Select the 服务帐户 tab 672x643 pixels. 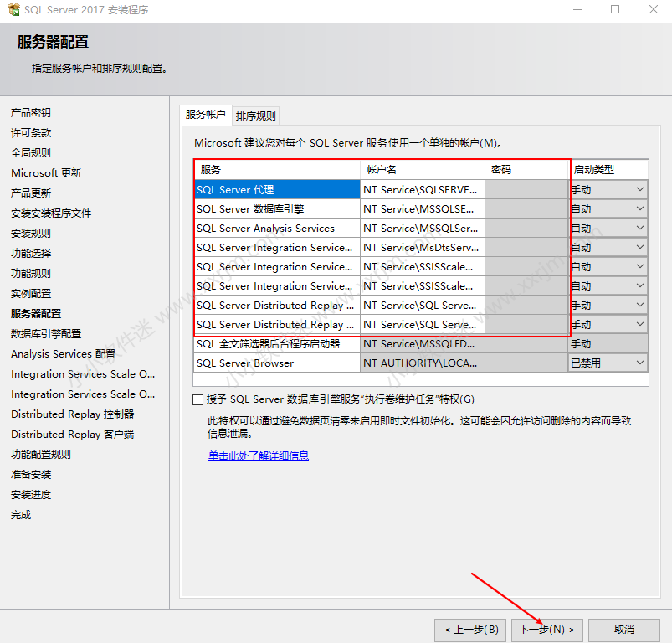click(x=206, y=115)
